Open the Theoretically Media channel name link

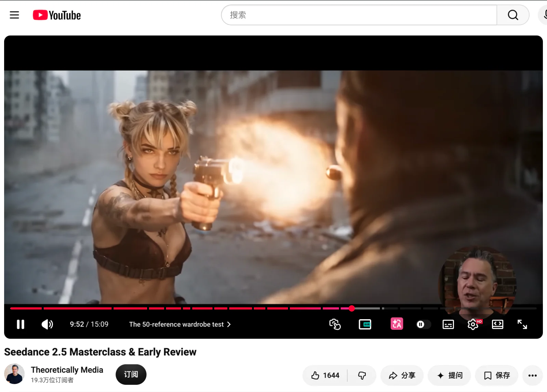pyautogui.click(x=67, y=370)
